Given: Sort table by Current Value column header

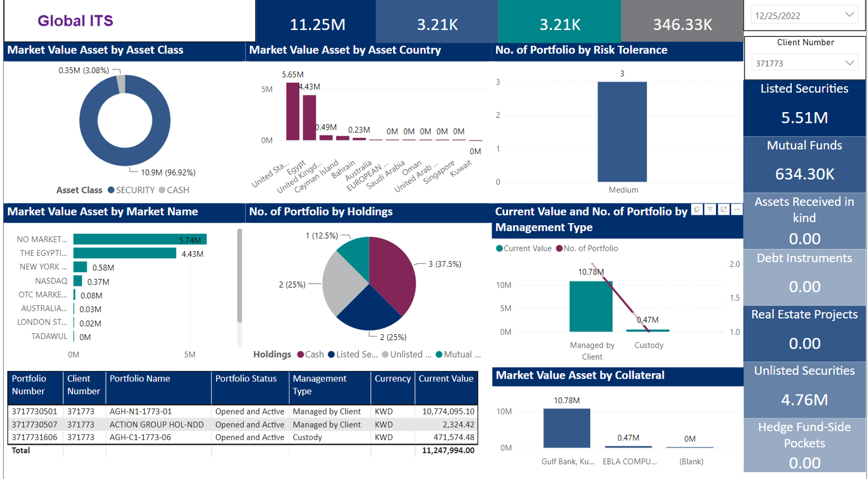Looking at the screenshot, I should point(445,379).
